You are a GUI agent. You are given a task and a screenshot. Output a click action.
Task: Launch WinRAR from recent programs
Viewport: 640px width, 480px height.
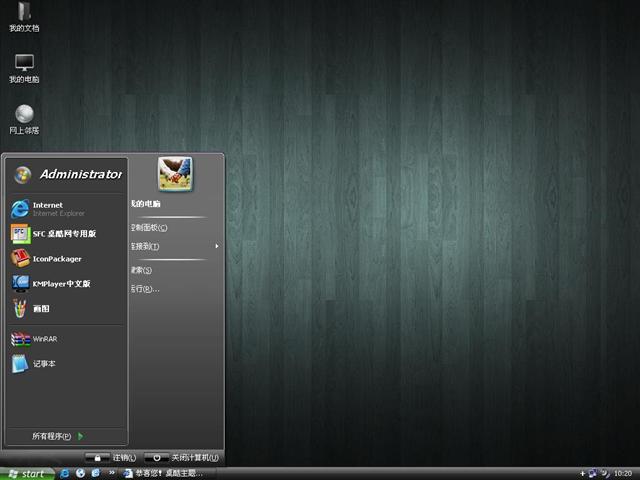[x=44, y=339]
